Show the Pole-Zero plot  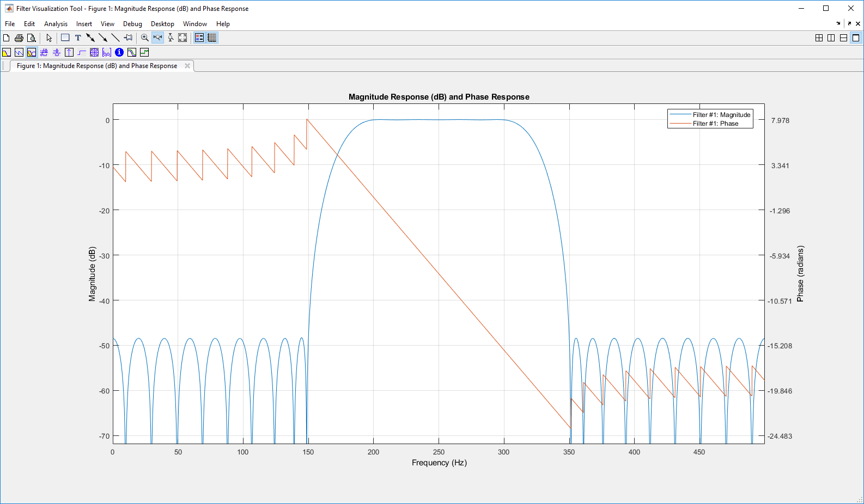tap(94, 52)
